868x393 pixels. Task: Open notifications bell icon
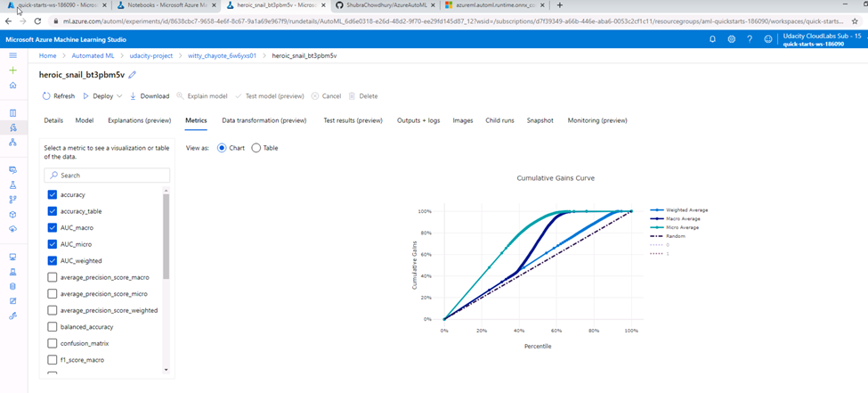(713, 39)
